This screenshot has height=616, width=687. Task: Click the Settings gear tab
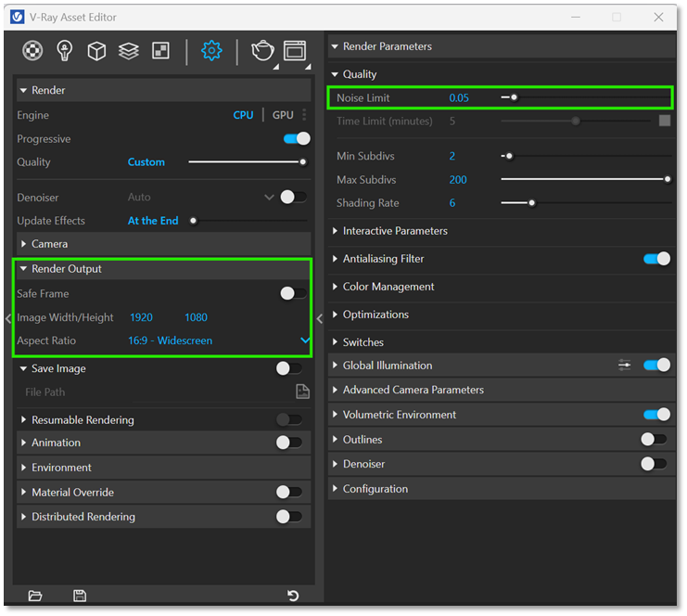click(211, 51)
